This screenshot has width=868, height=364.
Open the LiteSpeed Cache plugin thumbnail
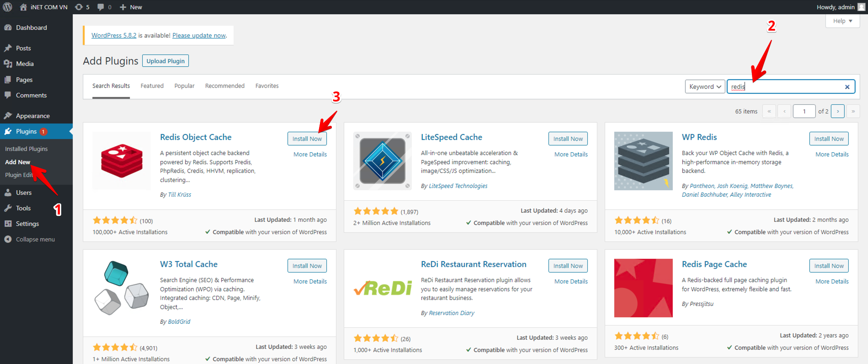pyautogui.click(x=383, y=161)
